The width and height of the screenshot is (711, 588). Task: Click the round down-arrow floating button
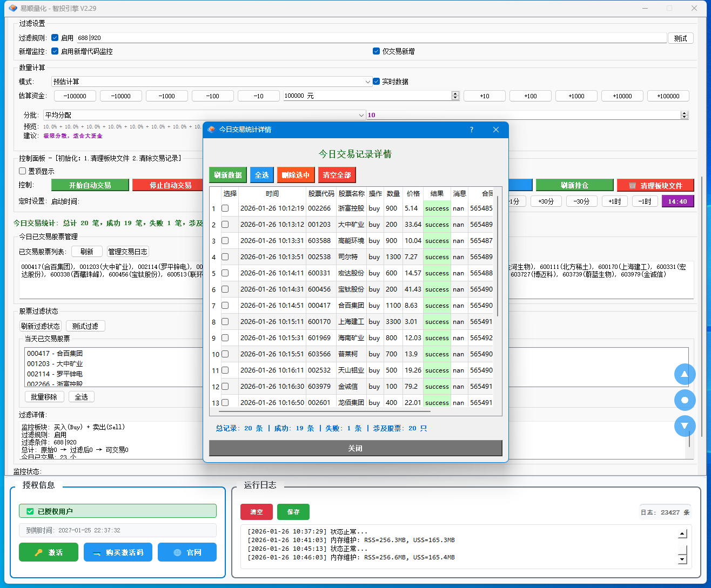coord(685,426)
